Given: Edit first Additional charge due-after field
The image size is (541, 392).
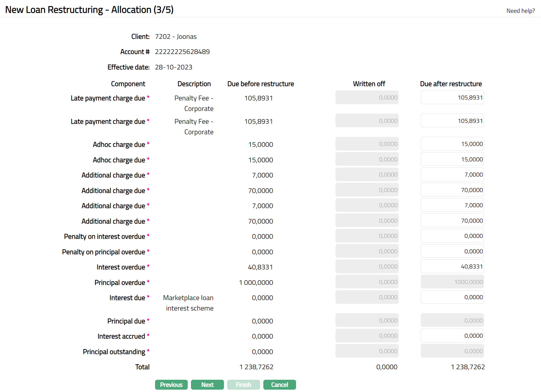Looking at the screenshot, I should (x=452, y=175).
